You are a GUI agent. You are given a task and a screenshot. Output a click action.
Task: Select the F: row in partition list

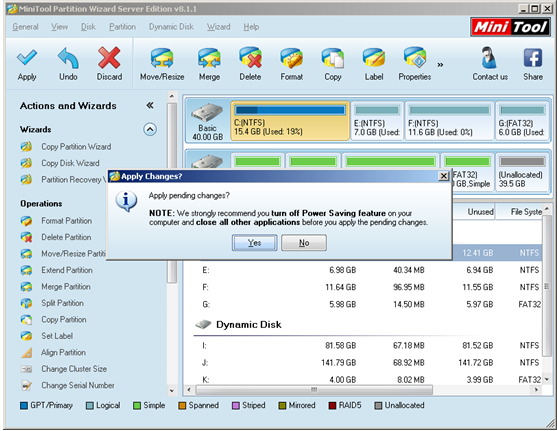368,287
